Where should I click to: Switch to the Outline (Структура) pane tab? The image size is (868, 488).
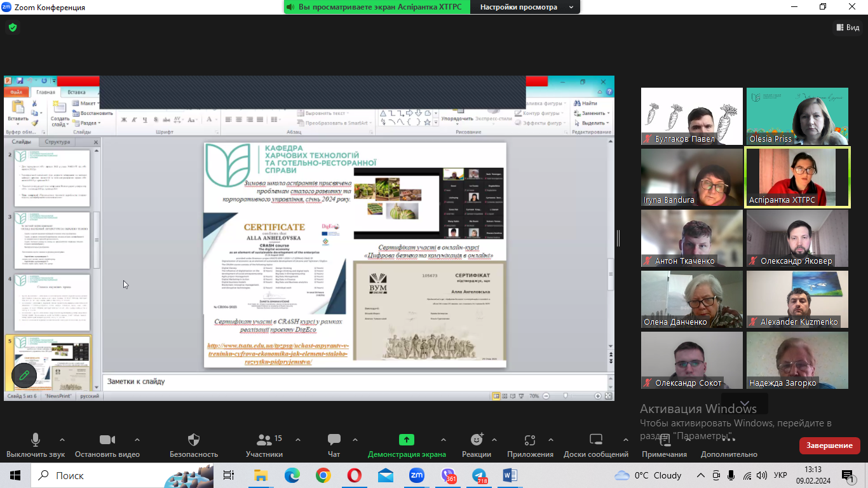[58, 142]
